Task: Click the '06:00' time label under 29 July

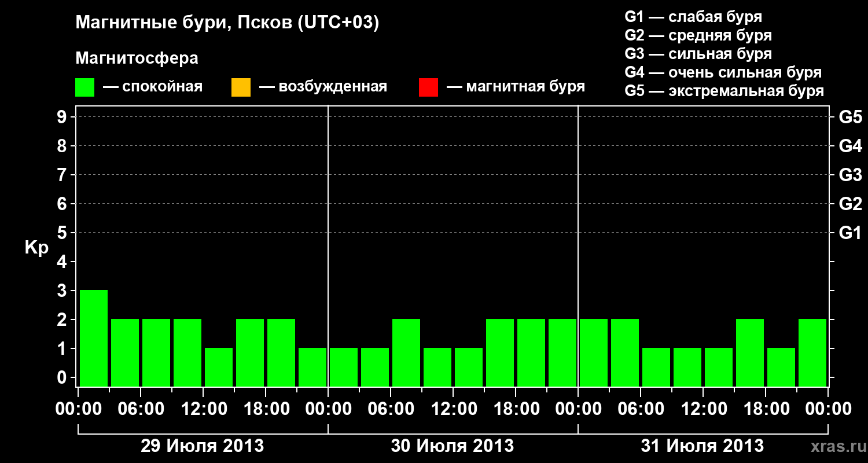Action: pos(141,409)
